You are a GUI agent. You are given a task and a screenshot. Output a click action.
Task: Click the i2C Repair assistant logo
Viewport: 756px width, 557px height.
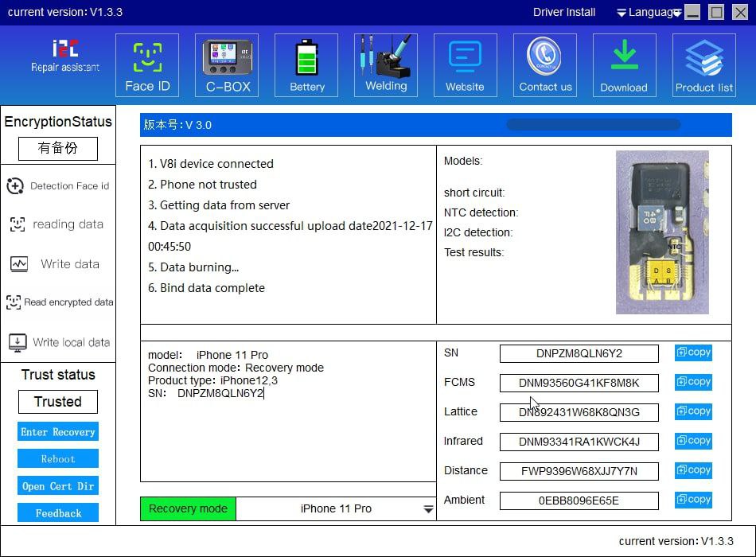click(x=65, y=56)
